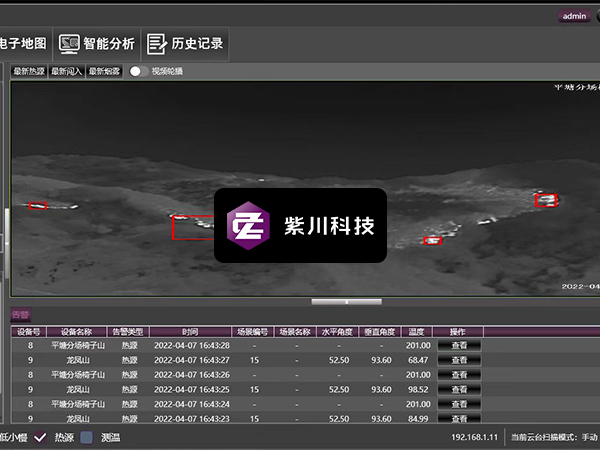Viewport: 600px width, 450px height.
Task: Click 查看 for the 16:43:28 alarm
Action: click(x=459, y=346)
